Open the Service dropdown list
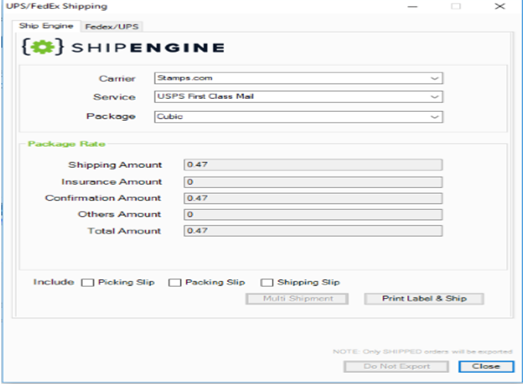This screenshot has height=384, width=523. [x=299, y=97]
